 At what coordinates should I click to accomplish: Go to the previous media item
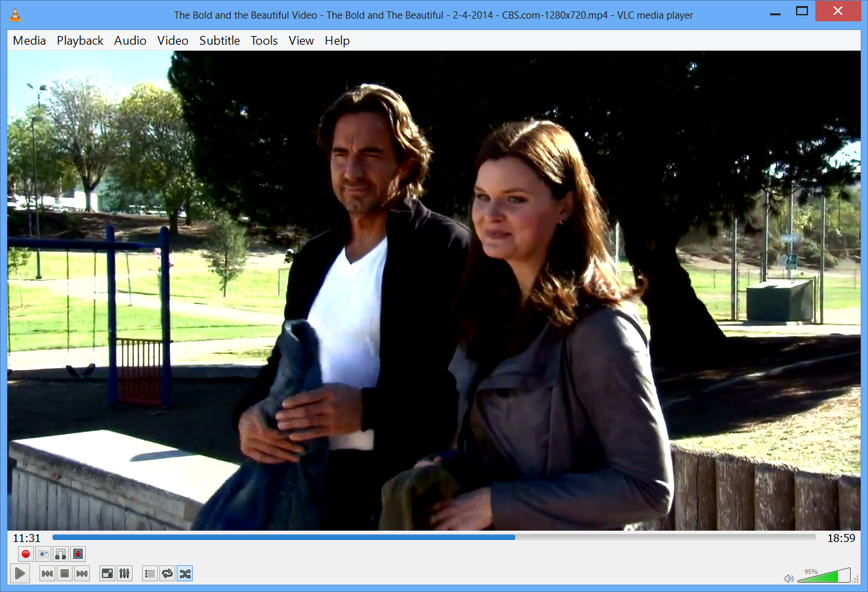pyautogui.click(x=47, y=573)
